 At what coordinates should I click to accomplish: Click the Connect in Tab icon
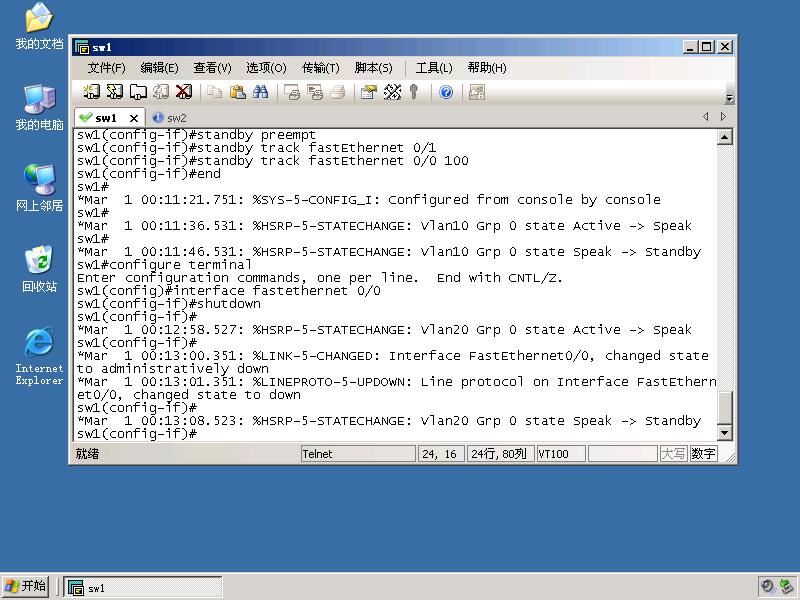[x=138, y=92]
